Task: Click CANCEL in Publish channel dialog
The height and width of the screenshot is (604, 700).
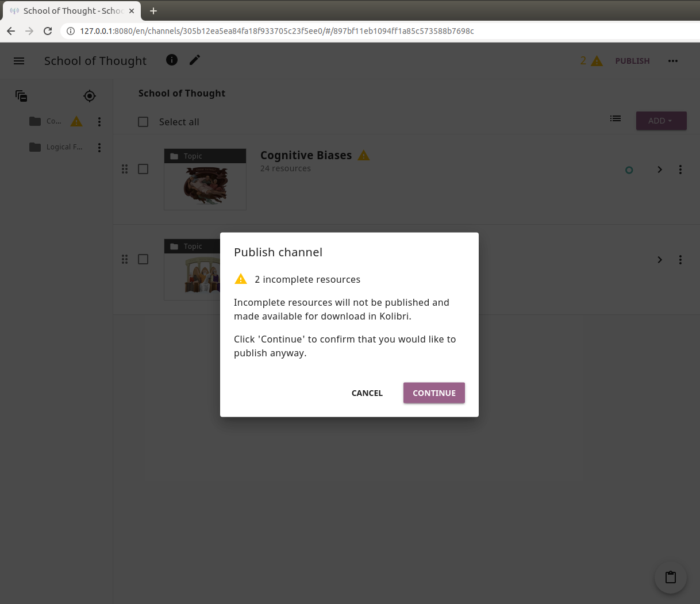Action: click(x=367, y=393)
